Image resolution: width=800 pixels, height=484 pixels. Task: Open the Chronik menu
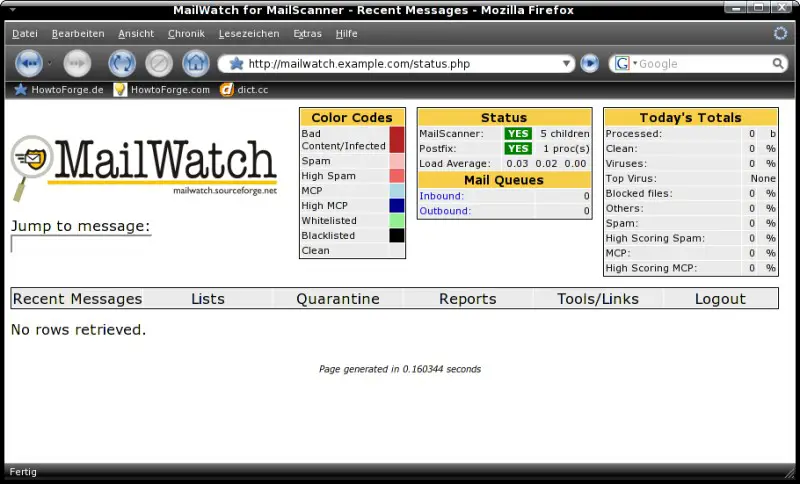pos(186,34)
